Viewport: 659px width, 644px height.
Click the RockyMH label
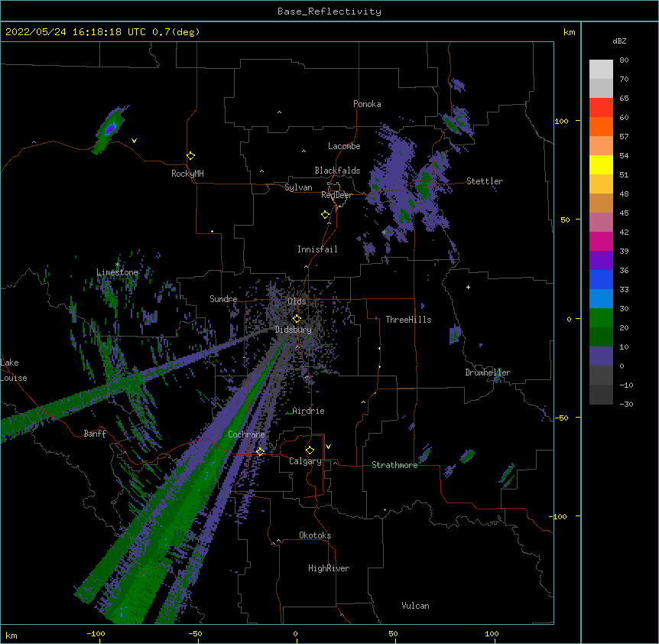pos(187,174)
